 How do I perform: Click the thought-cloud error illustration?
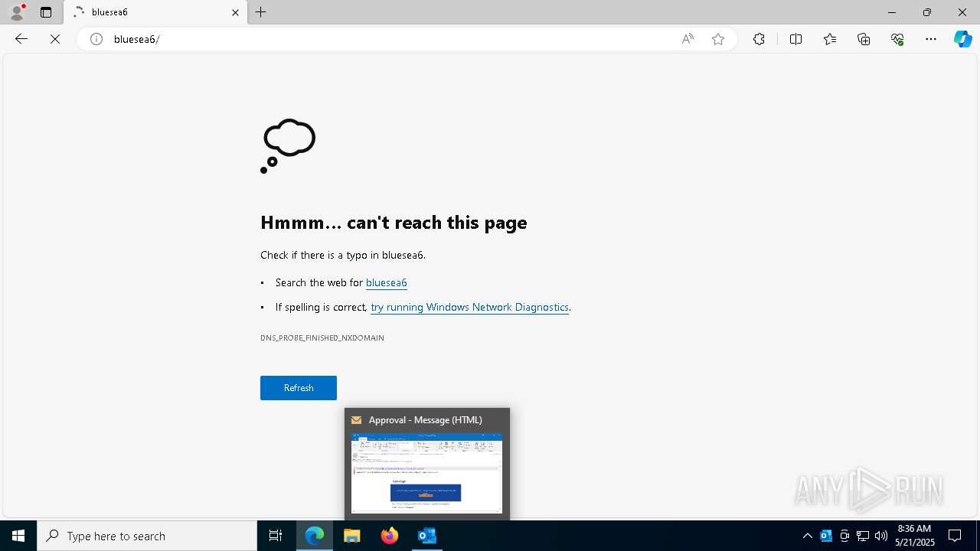(288, 146)
